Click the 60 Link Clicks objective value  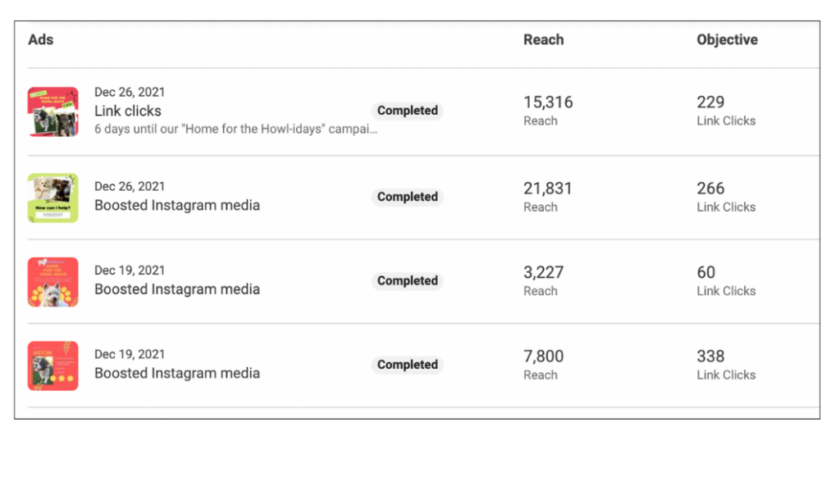[705, 272]
